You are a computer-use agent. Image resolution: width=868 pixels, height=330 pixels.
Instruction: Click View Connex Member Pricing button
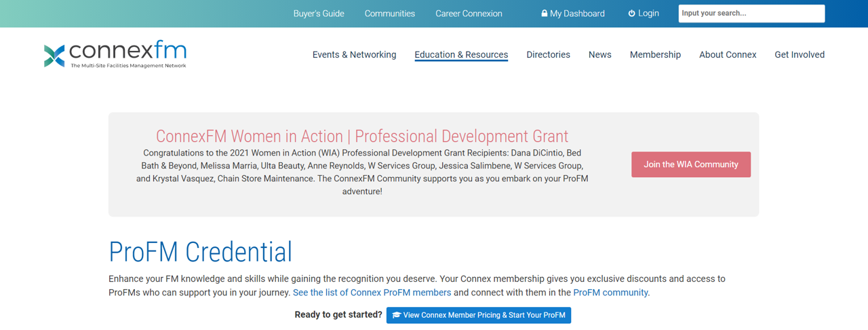(479, 315)
